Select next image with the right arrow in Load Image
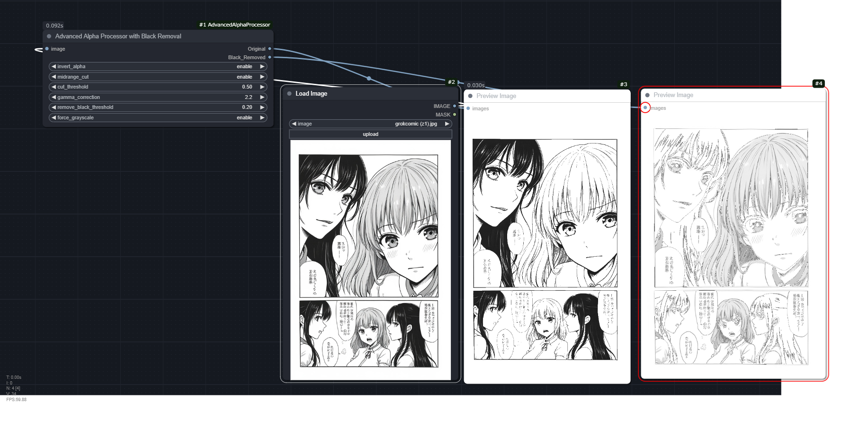The width and height of the screenshot is (868, 439). tap(447, 124)
